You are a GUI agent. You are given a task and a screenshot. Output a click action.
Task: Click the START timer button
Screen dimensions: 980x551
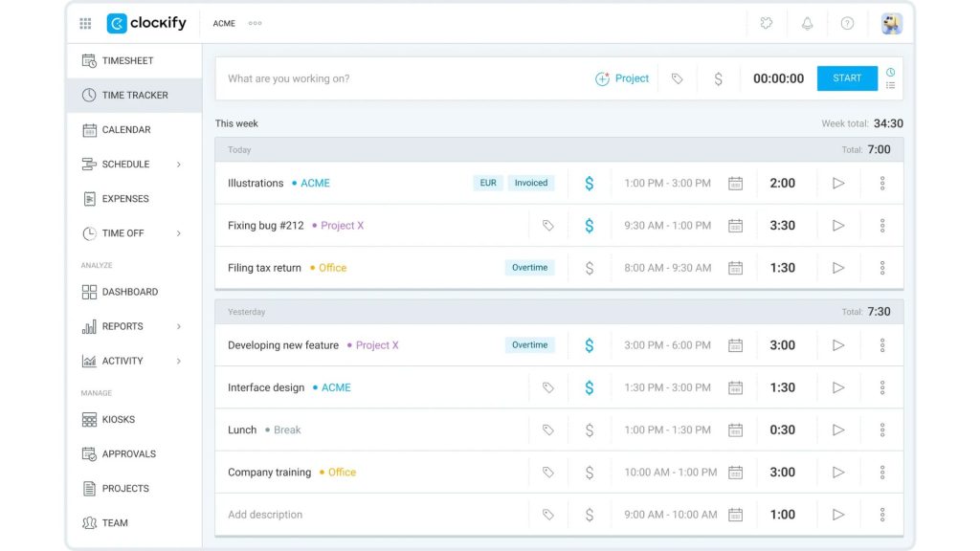coord(847,78)
